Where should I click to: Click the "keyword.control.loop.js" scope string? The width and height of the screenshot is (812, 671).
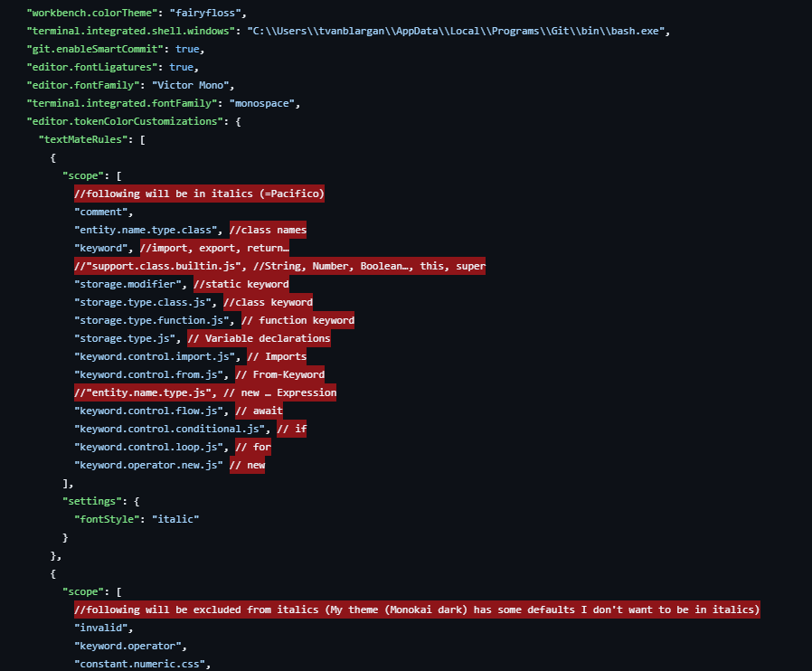[x=148, y=448]
